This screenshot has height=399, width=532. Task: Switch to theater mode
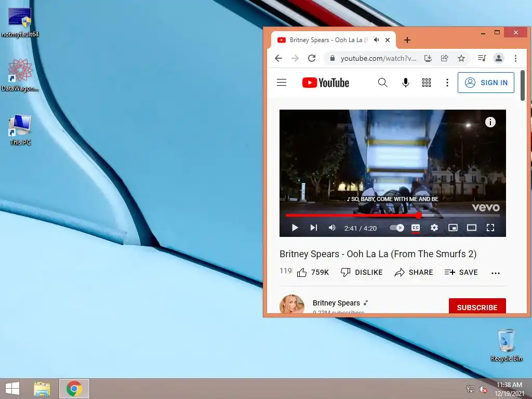[472, 228]
